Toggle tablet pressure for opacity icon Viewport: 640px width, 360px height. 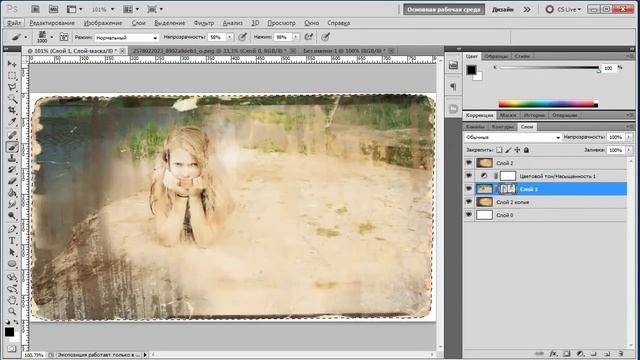click(242, 37)
